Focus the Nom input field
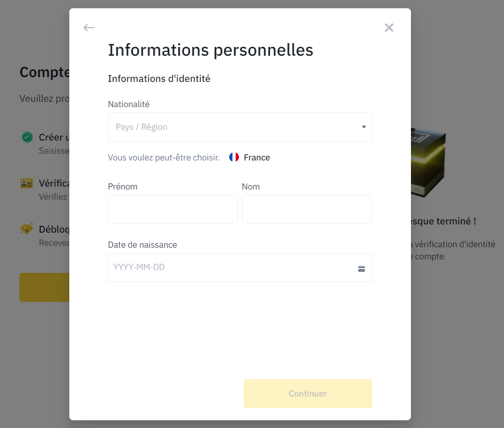Screen dimensions: 504x428 click(x=307, y=209)
